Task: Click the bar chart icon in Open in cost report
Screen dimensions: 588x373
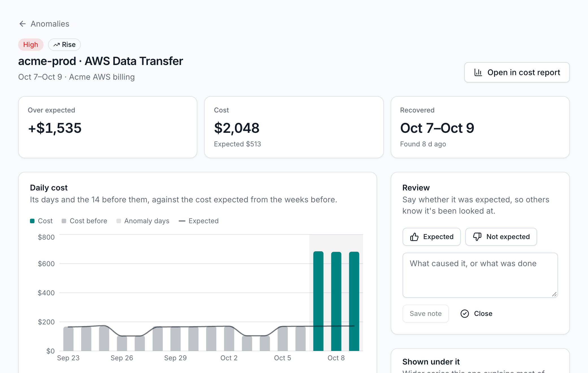Action: tap(478, 72)
